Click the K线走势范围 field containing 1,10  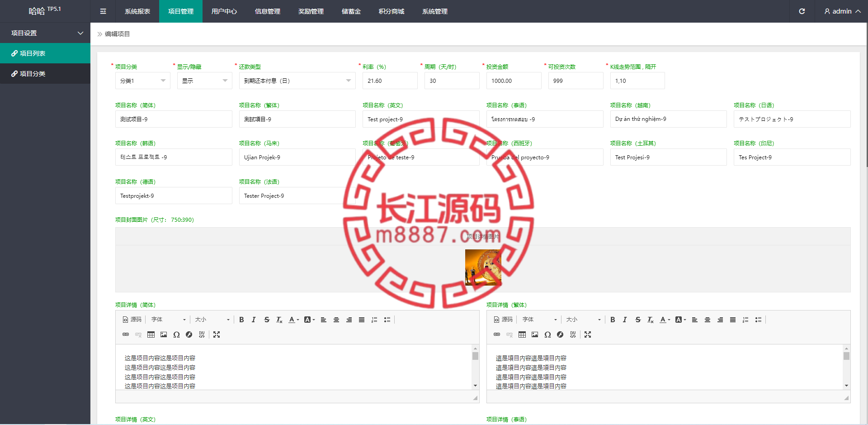(x=637, y=81)
